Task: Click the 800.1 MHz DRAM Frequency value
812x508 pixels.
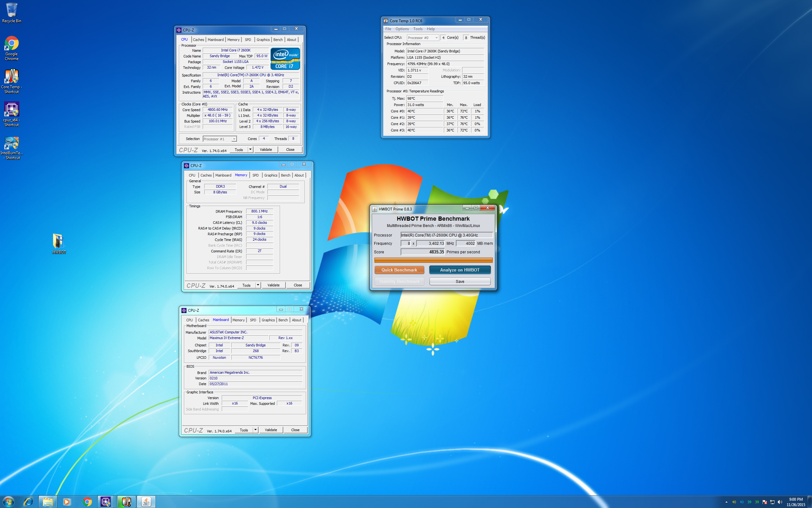Action: pos(259,211)
